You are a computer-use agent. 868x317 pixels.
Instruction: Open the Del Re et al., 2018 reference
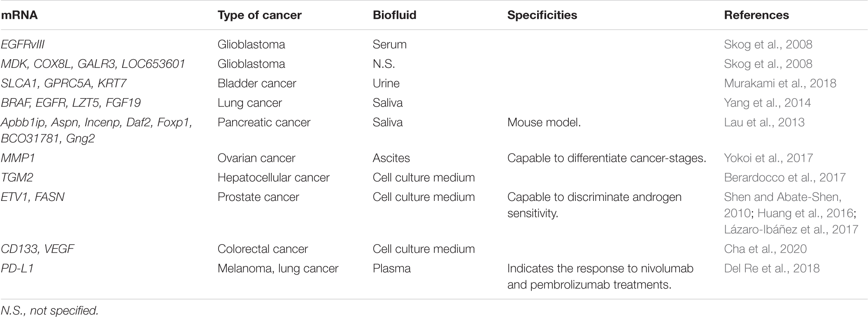pos(772,268)
